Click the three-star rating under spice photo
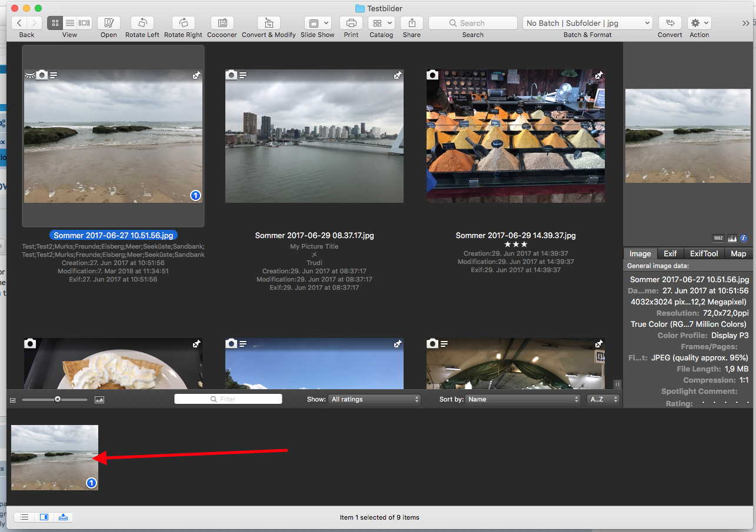756x532 pixels. (515, 245)
